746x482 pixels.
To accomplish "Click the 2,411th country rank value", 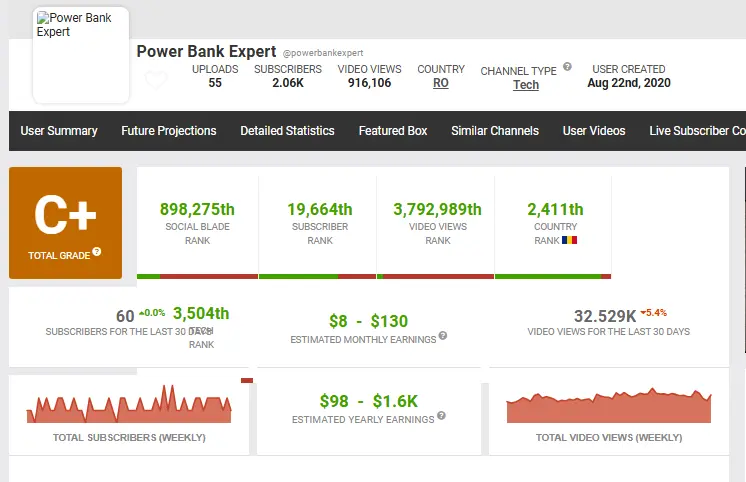I will click(555, 209).
